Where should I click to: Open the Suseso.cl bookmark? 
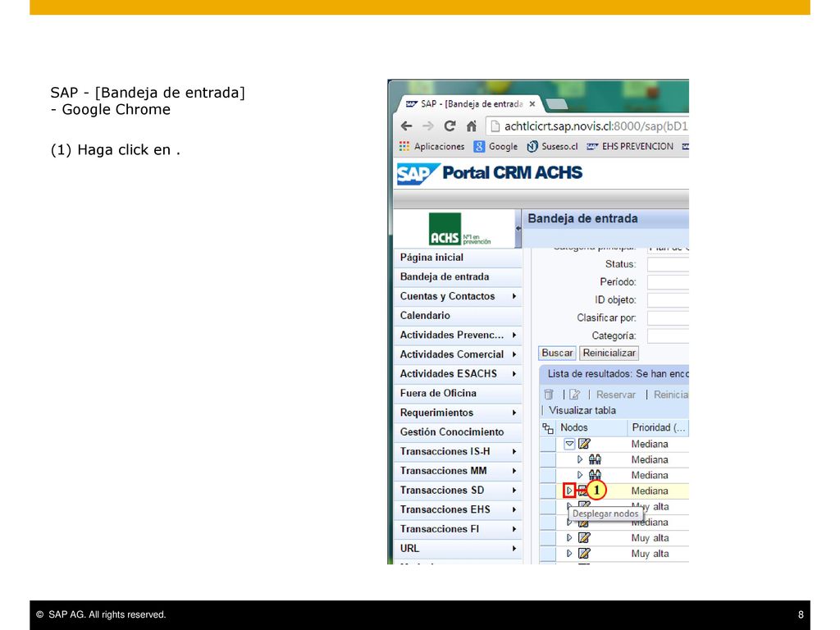coord(552,146)
